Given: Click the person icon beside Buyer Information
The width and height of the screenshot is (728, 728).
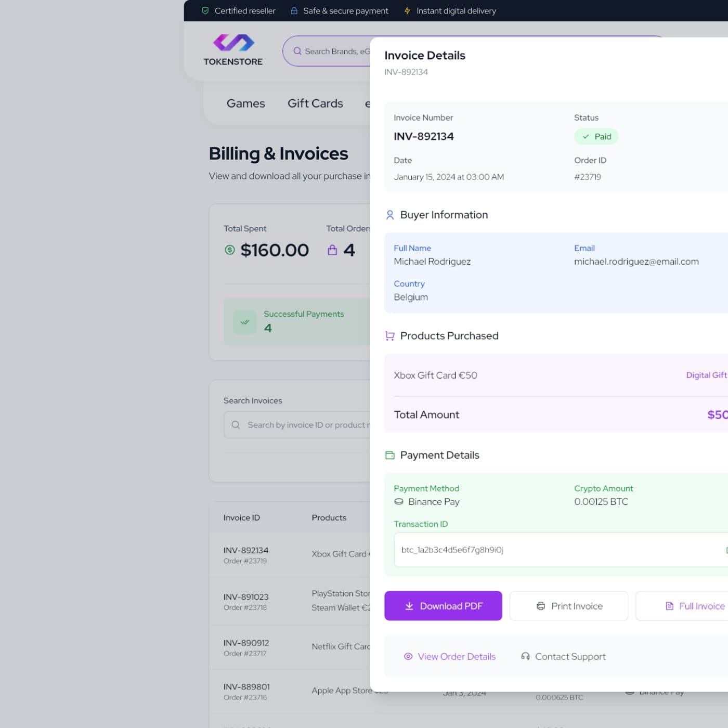Looking at the screenshot, I should 389,215.
